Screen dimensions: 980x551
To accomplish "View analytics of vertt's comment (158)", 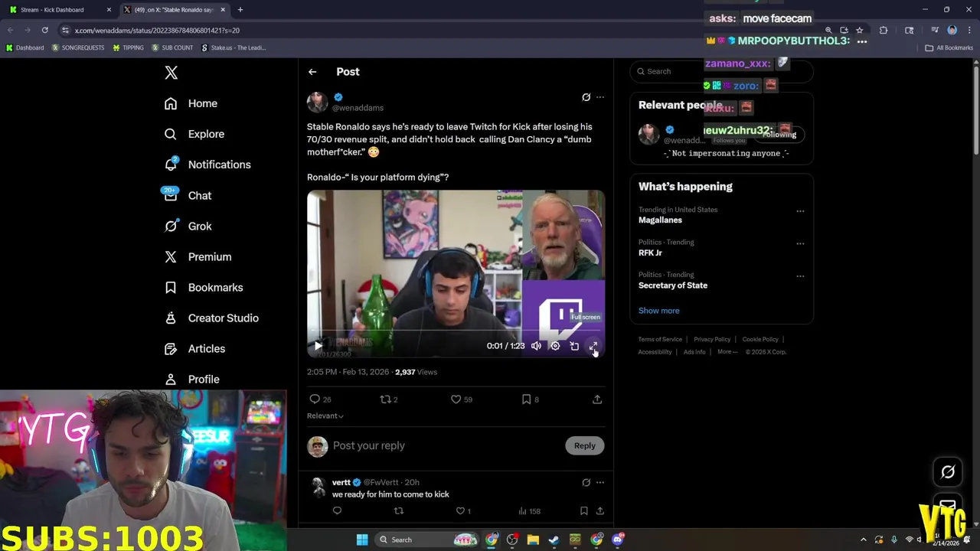I will [x=529, y=510].
